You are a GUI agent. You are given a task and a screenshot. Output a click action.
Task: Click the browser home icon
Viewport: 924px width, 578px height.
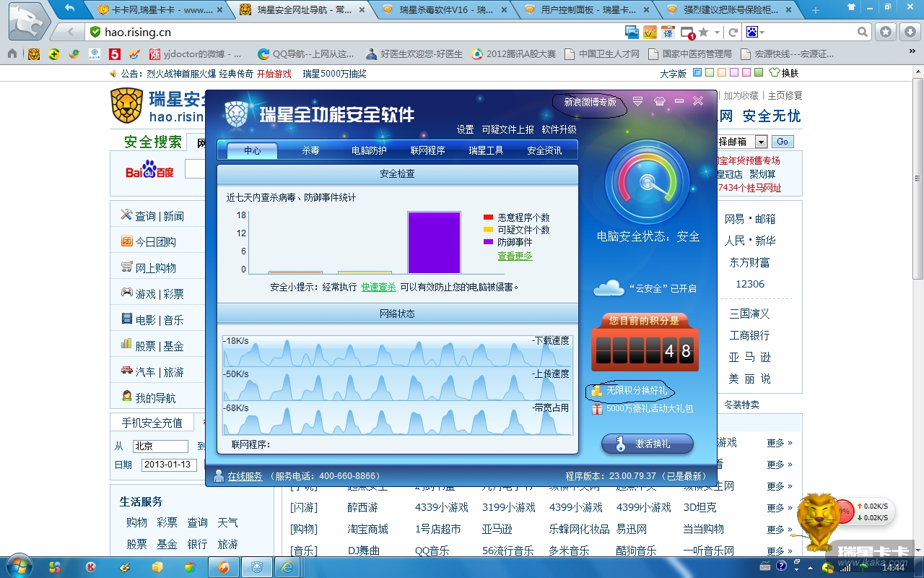pyautogui.click(x=12, y=53)
